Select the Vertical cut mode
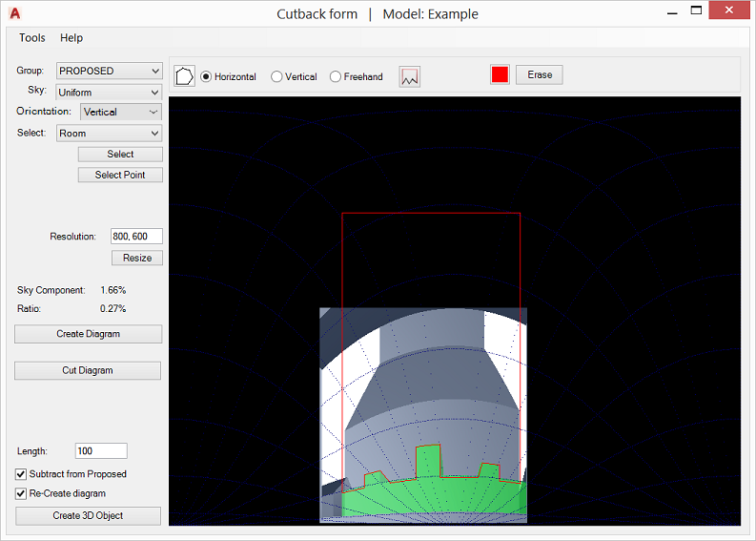 [x=277, y=77]
